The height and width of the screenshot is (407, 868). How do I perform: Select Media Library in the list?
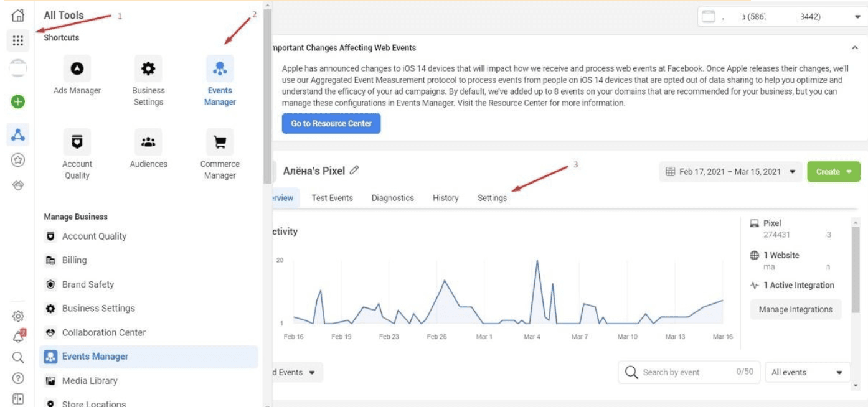point(148,380)
